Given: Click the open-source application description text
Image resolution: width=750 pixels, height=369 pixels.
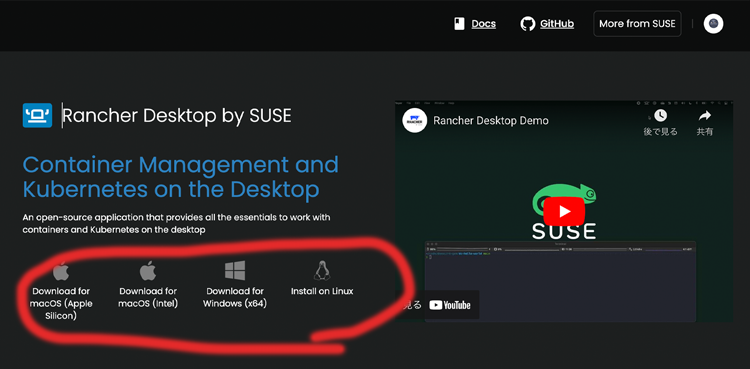Looking at the screenshot, I should click(176, 224).
